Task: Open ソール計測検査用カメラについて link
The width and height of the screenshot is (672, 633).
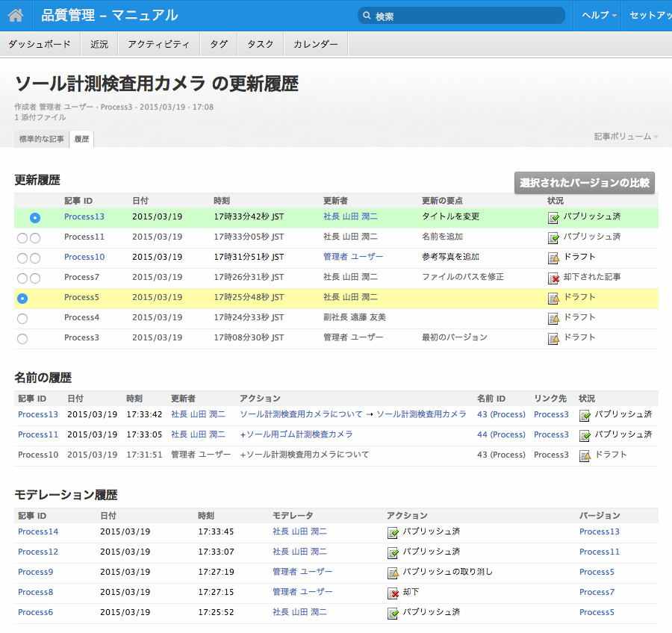Action: pos(302,414)
